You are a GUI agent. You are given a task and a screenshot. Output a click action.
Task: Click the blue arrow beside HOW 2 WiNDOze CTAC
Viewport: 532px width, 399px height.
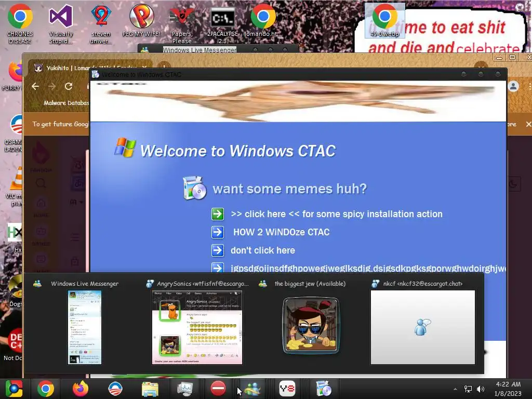point(218,232)
